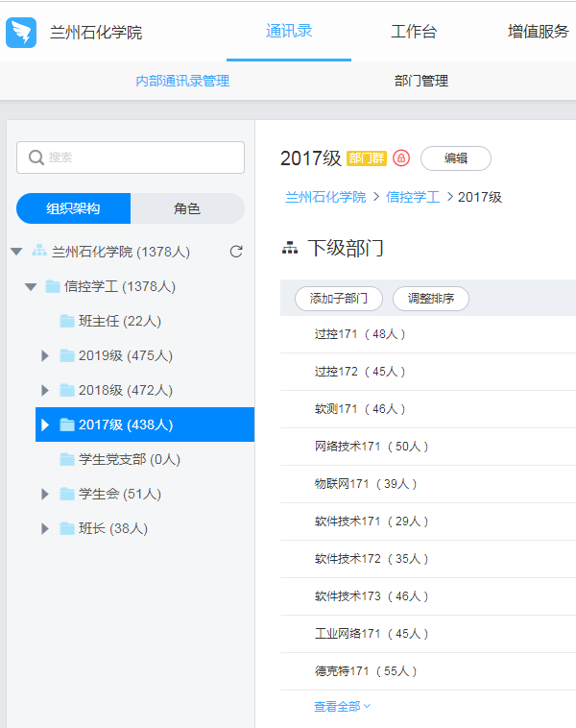Switch to 角色 view toggle
576x728 pixels.
click(187, 208)
